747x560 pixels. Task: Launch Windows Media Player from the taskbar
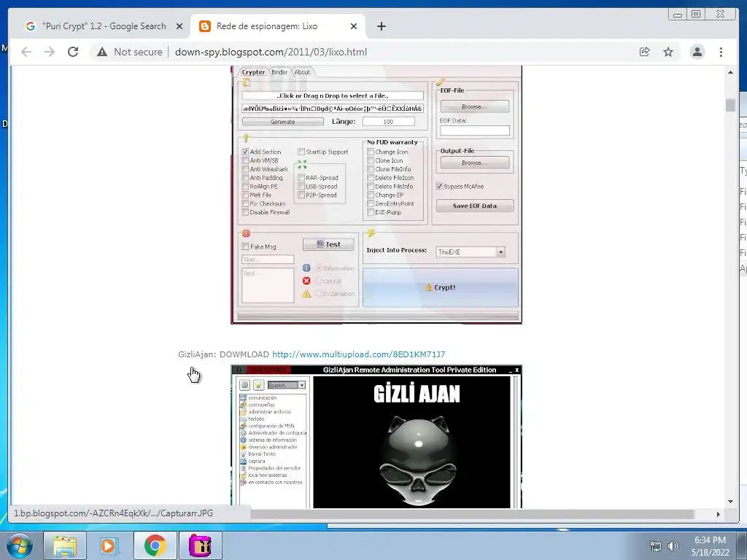tap(109, 545)
